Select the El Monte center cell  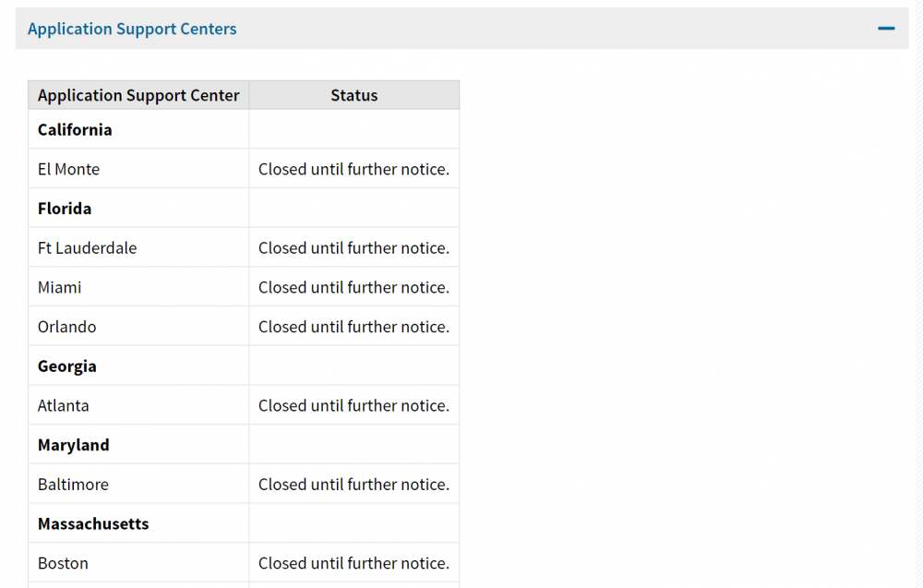pos(138,169)
